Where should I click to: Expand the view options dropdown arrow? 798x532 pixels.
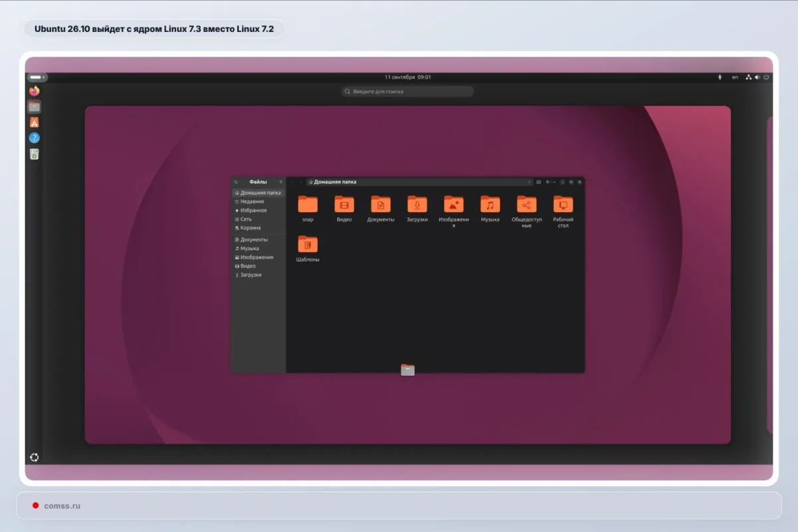pyautogui.click(x=555, y=182)
